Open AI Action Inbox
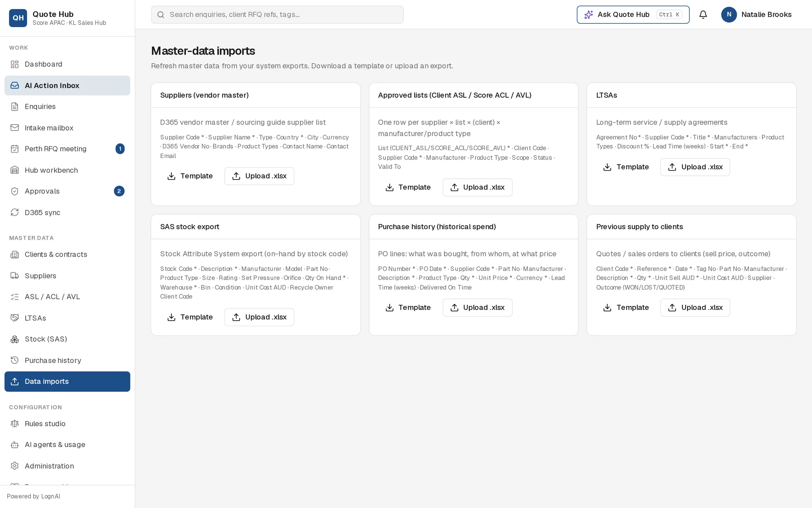This screenshot has width=812, height=508. [67, 85]
